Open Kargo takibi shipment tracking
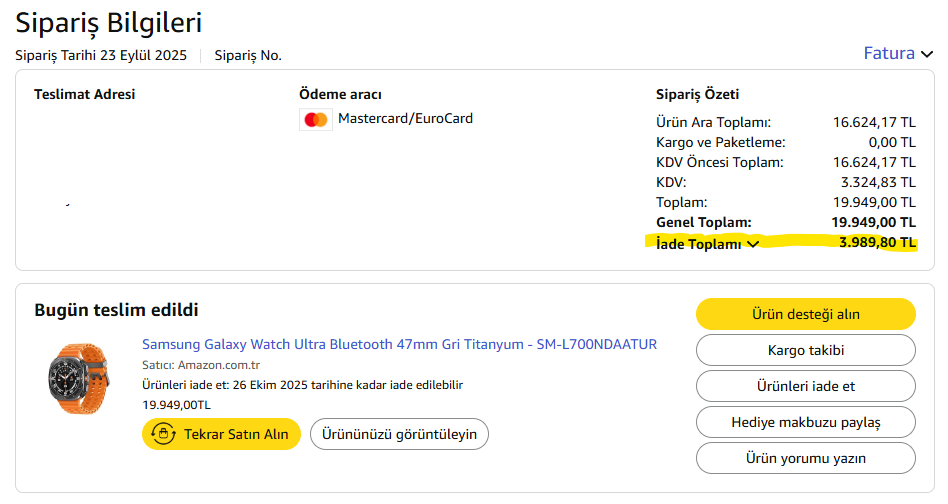This screenshot has height=504, width=948. [x=805, y=350]
